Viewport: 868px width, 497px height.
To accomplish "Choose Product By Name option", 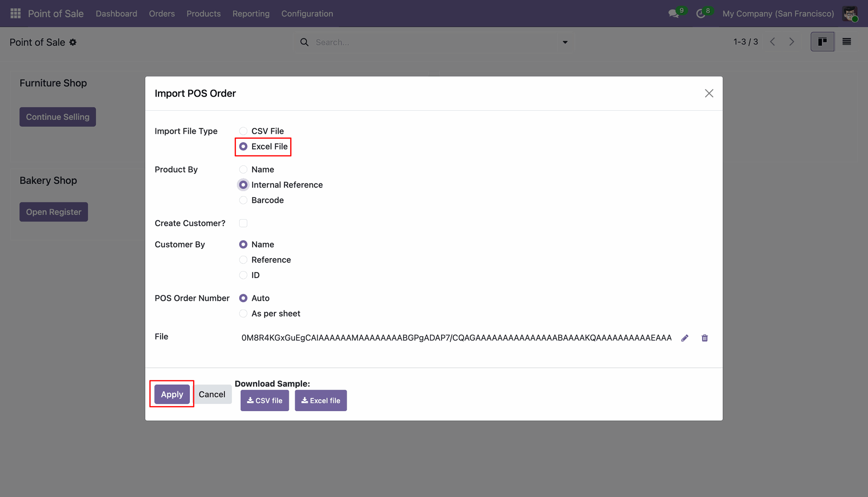I will (243, 169).
